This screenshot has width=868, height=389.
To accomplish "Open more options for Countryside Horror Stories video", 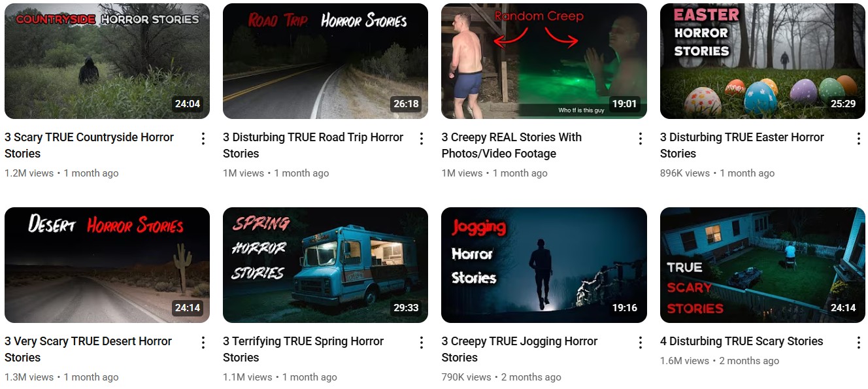I will pos(203,139).
